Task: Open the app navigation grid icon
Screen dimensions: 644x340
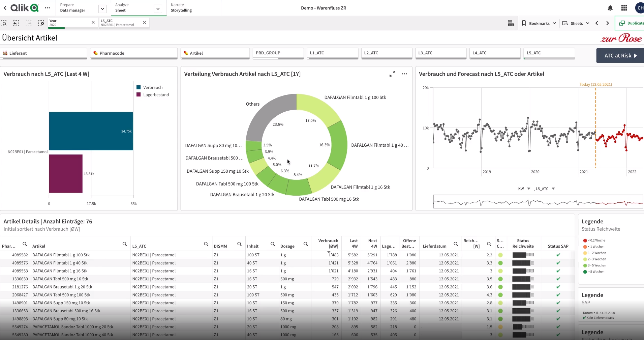Action: pos(624,8)
